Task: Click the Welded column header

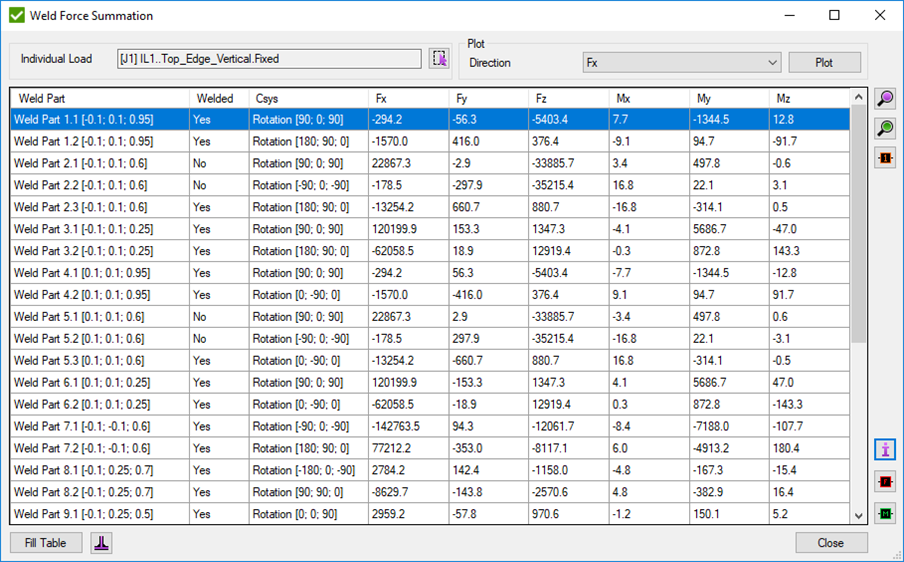Action: pos(219,99)
